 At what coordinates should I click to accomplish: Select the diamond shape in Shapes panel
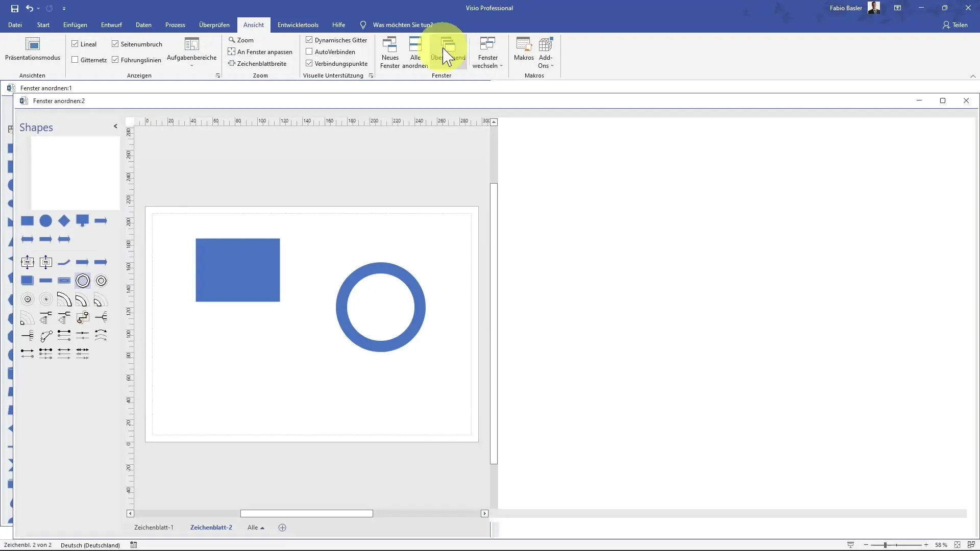(64, 221)
